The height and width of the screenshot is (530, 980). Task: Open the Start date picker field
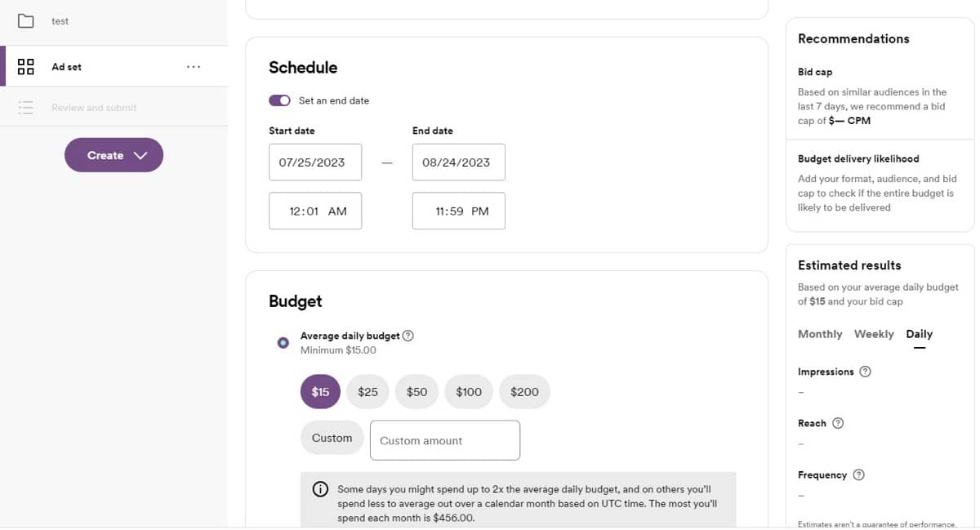(315, 163)
